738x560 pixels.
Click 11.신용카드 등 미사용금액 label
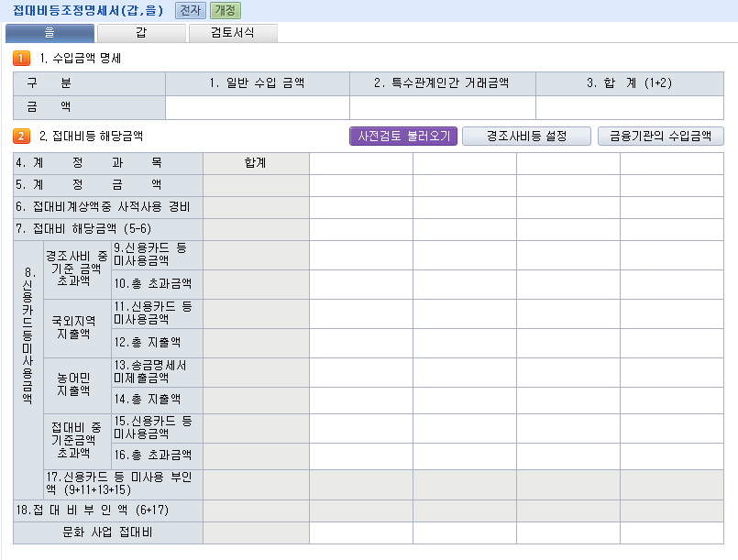pyautogui.click(x=157, y=313)
